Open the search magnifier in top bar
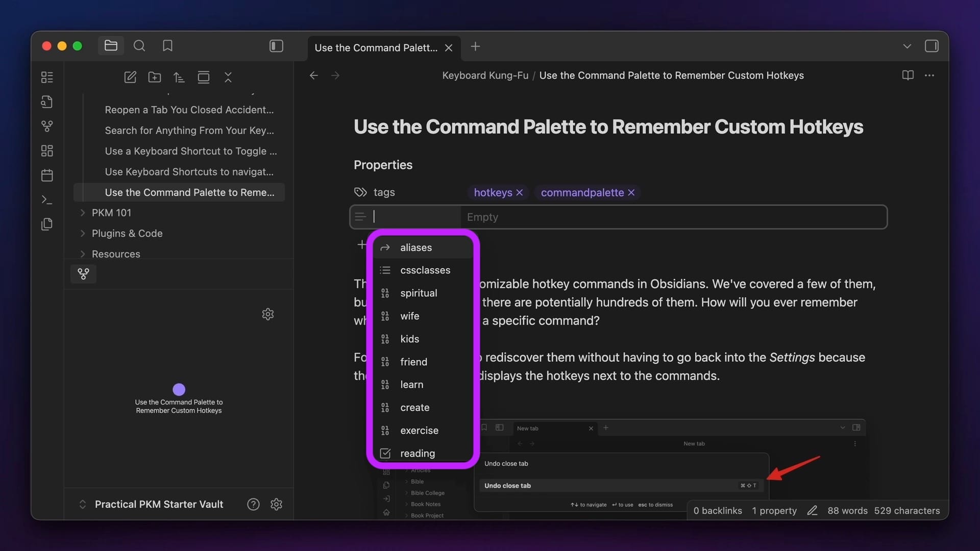Image resolution: width=980 pixels, height=551 pixels. click(x=139, y=46)
